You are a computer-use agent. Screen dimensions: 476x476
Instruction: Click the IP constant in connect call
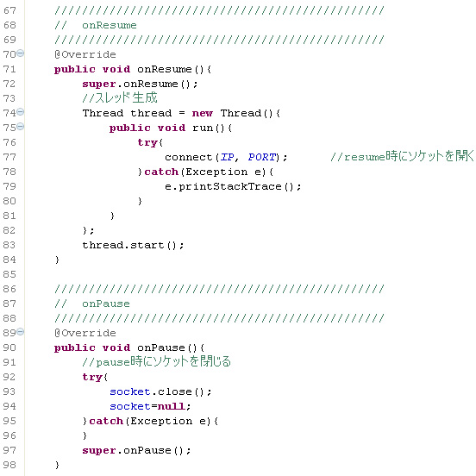pos(227,157)
